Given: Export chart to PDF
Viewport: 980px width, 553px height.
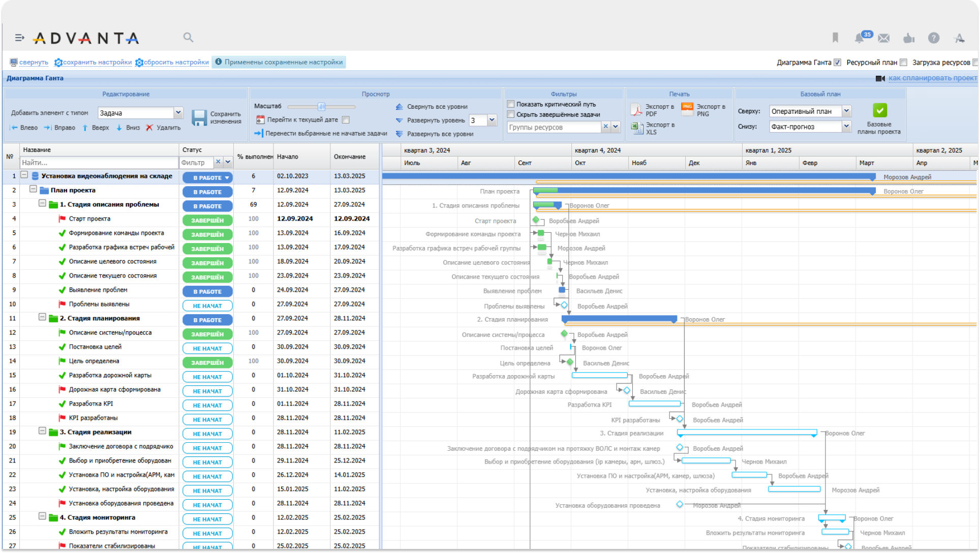Looking at the screenshot, I should click(x=637, y=110).
